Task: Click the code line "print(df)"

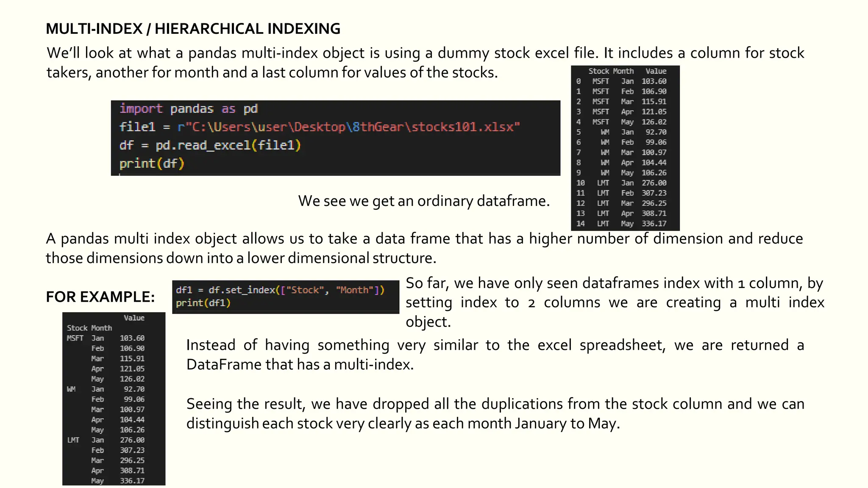Action: (152, 164)
